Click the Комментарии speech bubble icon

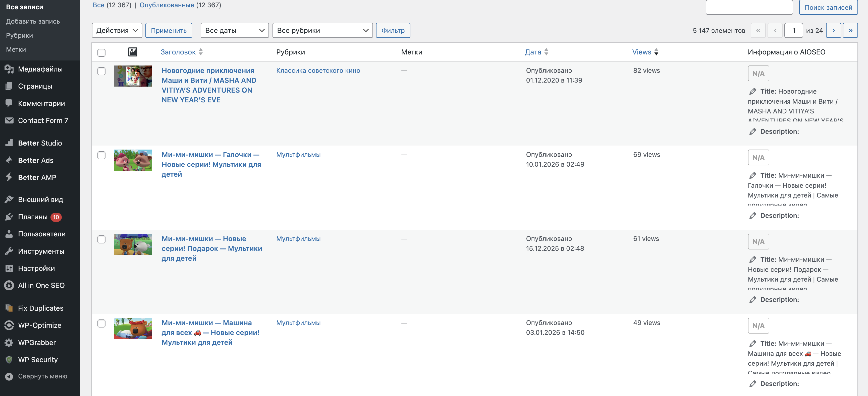9,103
